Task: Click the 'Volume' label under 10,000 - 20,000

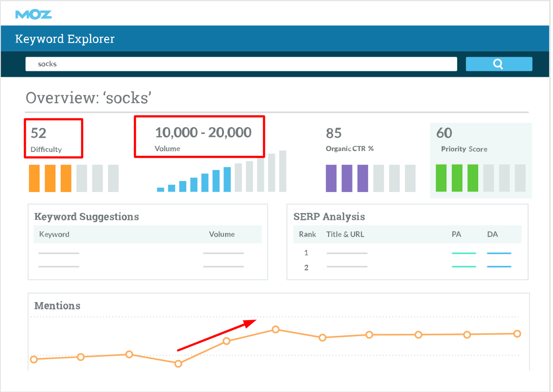Action: 167,149
